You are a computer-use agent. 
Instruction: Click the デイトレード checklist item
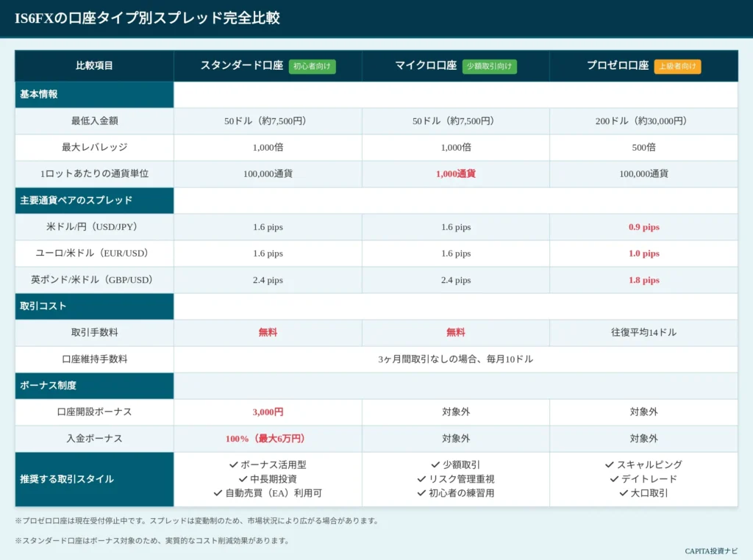click(x=643, y=479)
